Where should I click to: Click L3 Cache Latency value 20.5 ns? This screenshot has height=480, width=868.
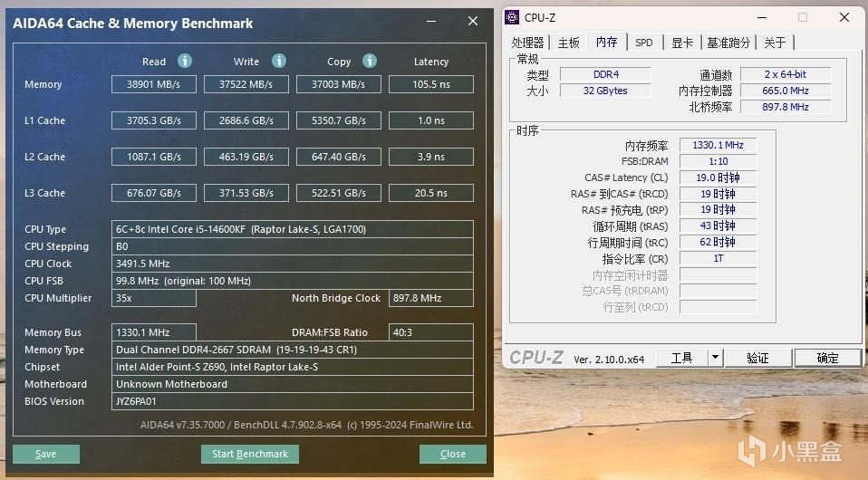click(x=431, y=193)
